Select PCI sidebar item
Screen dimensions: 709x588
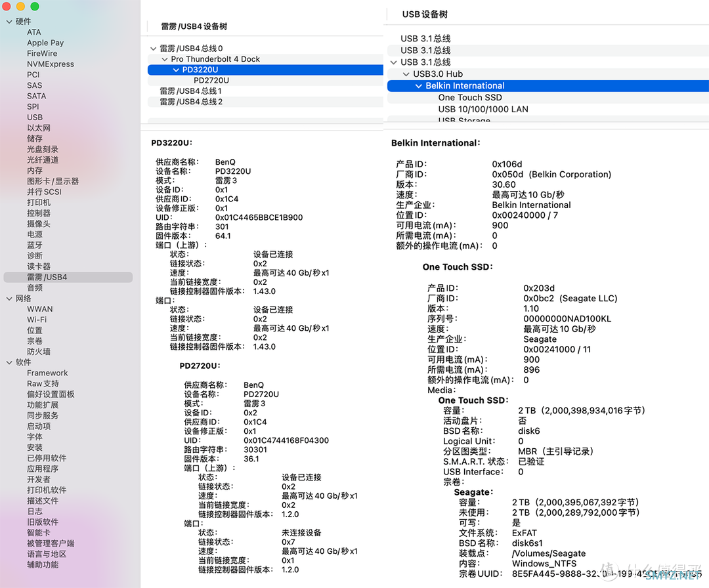(x=33, y=75)
